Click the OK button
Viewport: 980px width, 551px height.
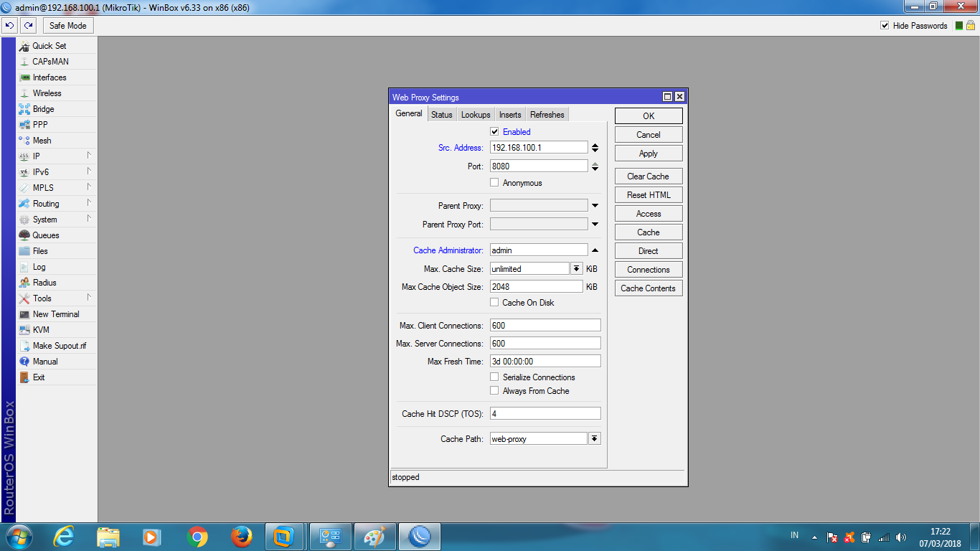click(x=649, y=116)
